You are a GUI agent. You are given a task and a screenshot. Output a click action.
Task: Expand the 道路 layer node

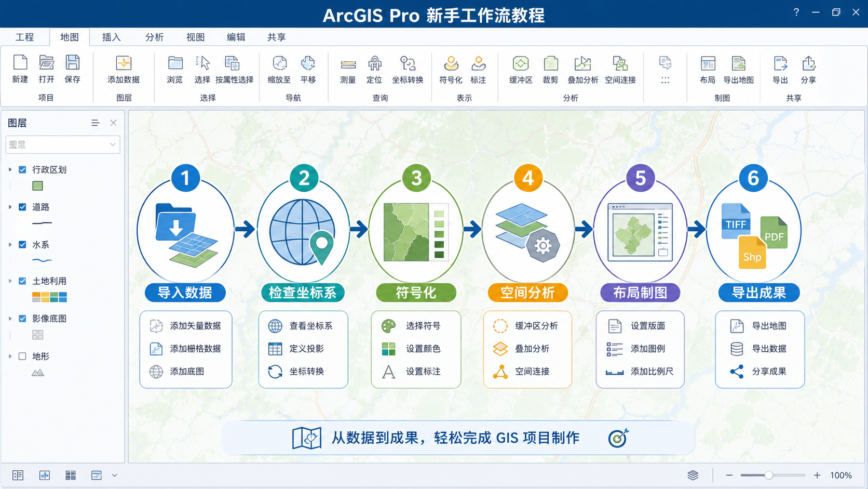[10, 207]
